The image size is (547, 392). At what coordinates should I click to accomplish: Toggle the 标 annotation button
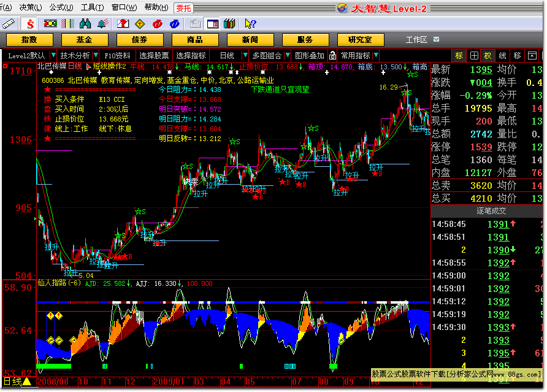click(459, 56)
